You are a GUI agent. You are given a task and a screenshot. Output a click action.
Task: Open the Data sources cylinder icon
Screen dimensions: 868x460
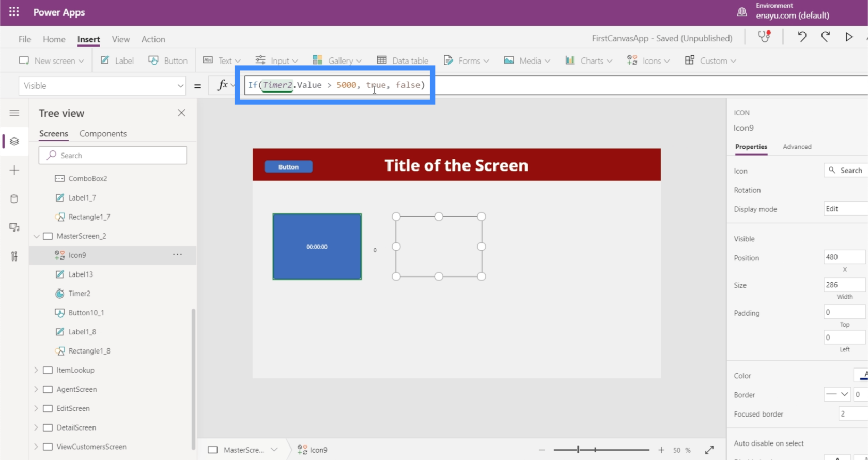(x=14, y=198)
